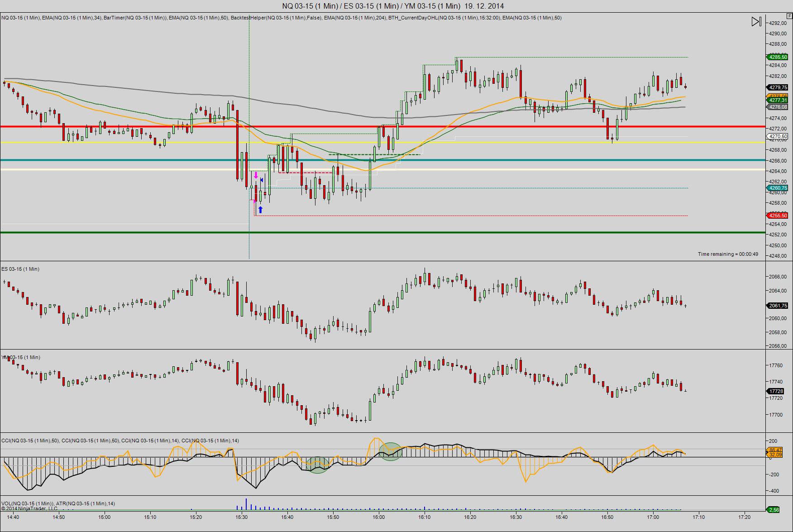Click the CCI indicator panel label
The image size is (793, 532).
point(120,441)
